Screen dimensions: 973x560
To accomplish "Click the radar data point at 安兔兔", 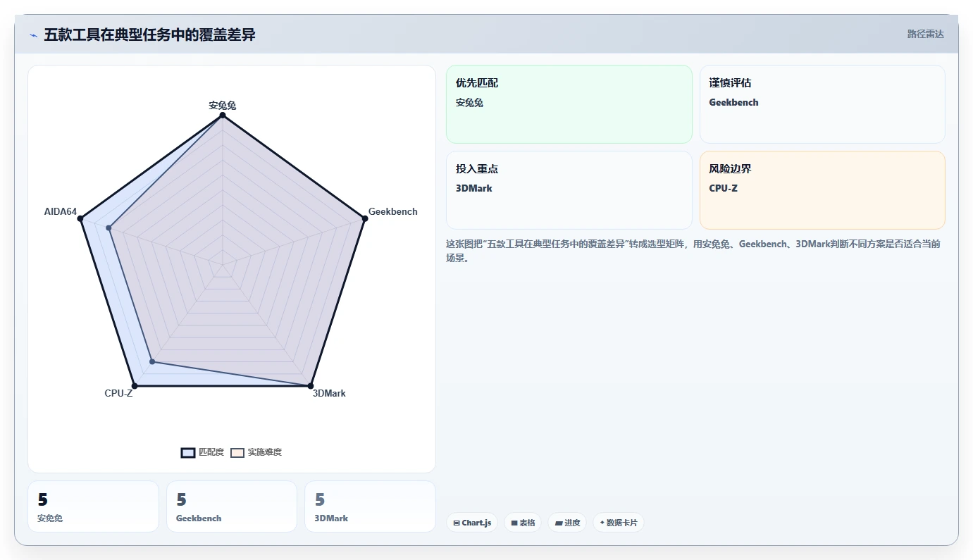I will click(223, 116).
